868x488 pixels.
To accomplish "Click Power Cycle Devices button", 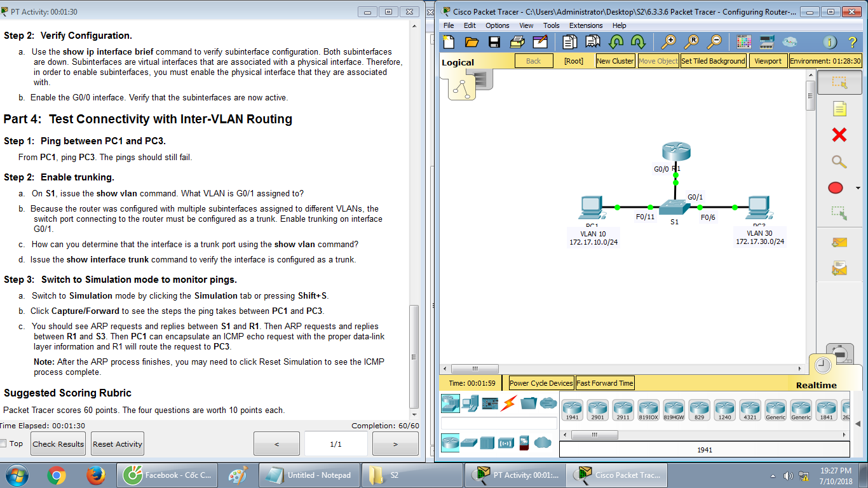I will click(541, 383).
